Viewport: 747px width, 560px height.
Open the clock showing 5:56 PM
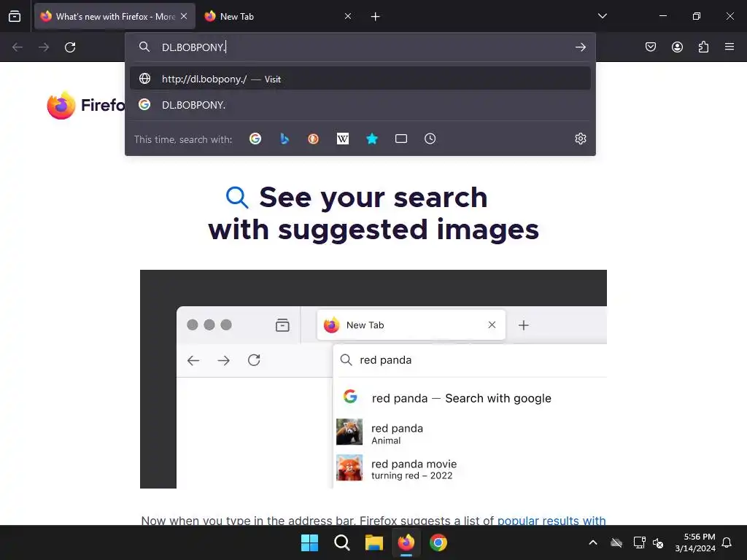695,542
